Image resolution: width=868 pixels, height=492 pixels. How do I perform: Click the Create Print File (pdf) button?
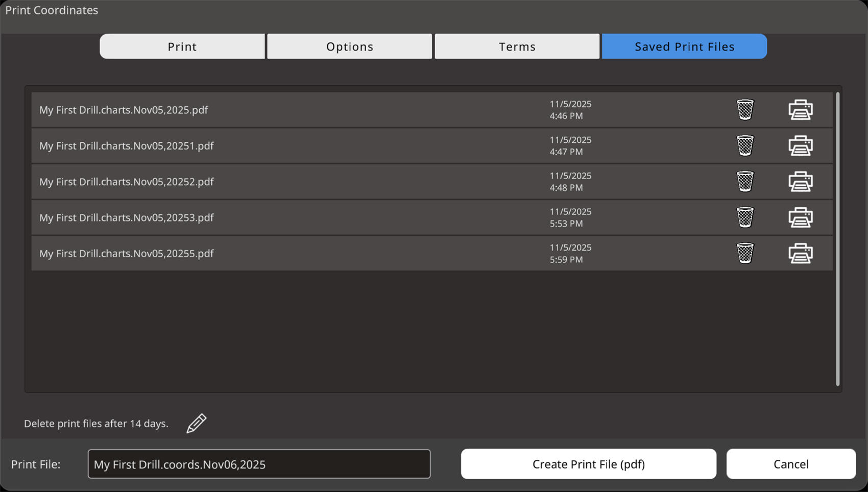point(588,464)
